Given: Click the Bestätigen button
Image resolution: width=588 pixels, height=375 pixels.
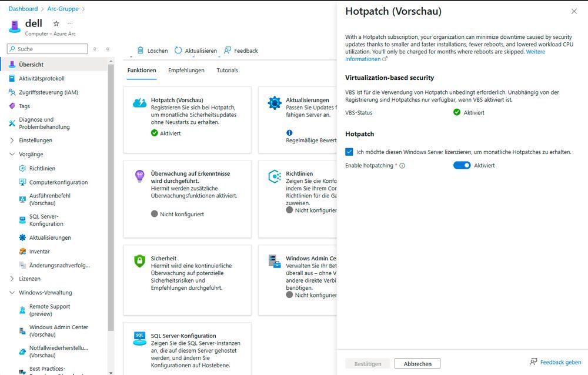Looking at the screenshot, I should pyautogui.click(x=367, y=364).
